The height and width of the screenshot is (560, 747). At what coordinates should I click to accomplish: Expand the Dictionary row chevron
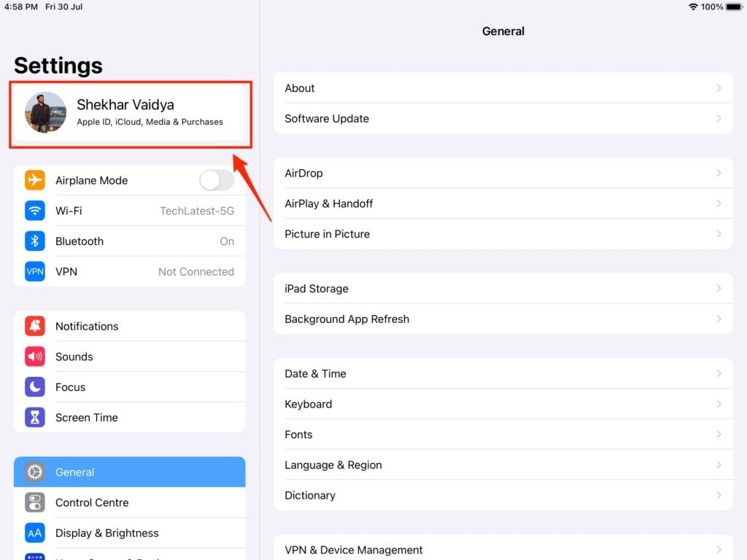(719, 495)
